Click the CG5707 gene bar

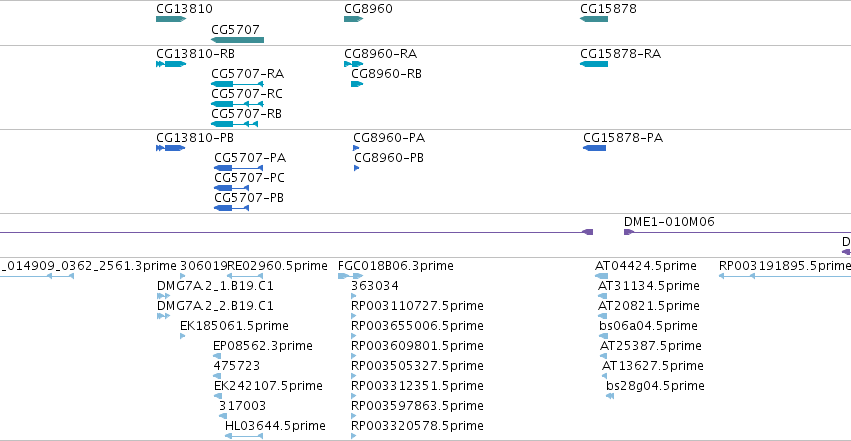237,40
